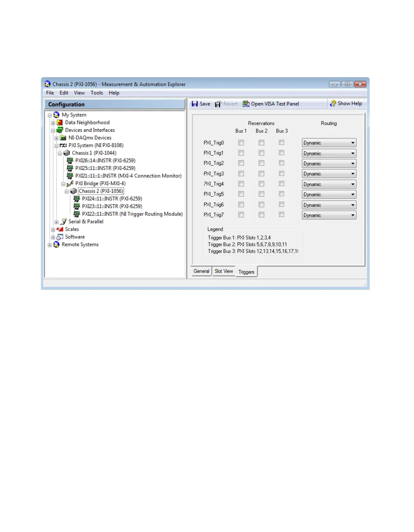
Task: Click the Remote Systems icon
Action: (x=56, y=245)
